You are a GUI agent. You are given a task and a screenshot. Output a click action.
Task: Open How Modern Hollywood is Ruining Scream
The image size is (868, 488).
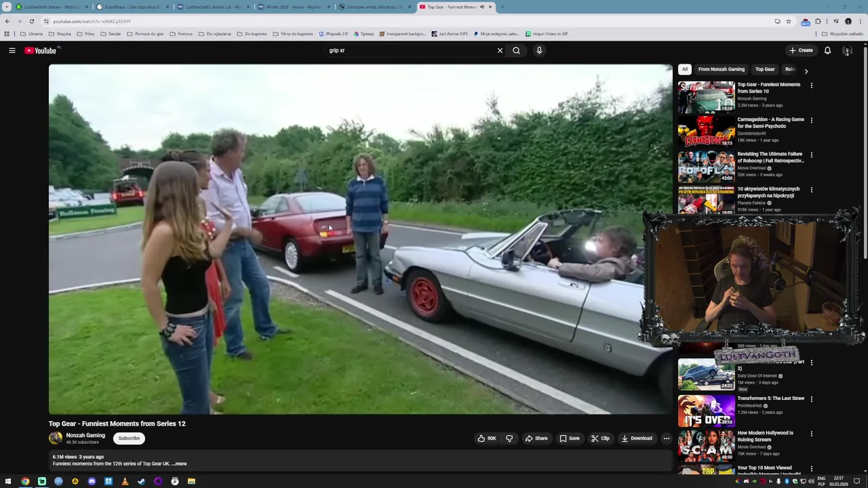point(765,436)
